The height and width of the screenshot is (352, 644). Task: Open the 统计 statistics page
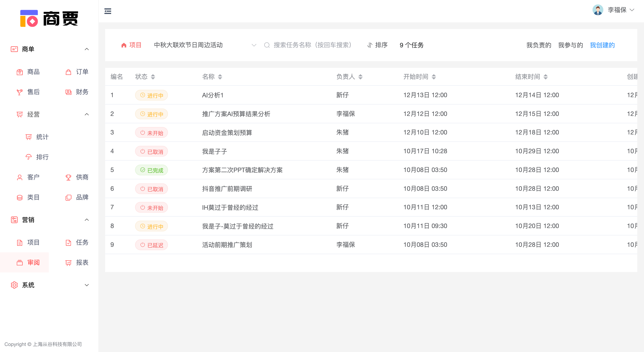click(x=42, y=137)
